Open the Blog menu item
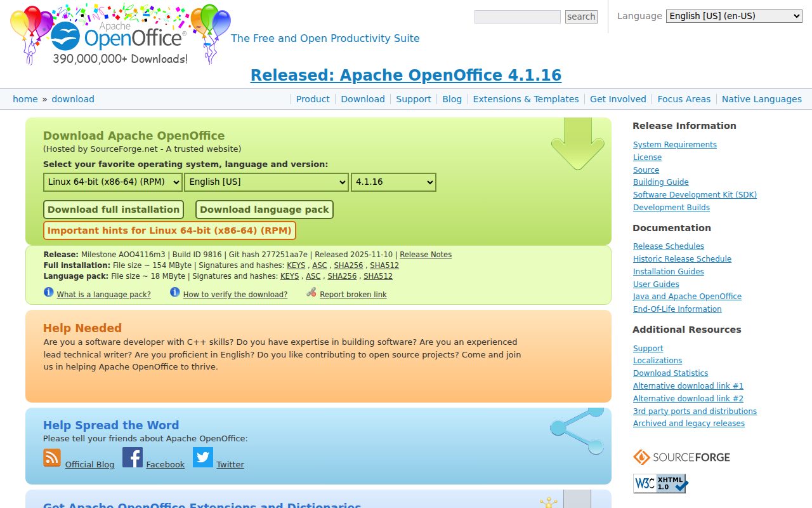Screen dimensions: 812x508 452,99
